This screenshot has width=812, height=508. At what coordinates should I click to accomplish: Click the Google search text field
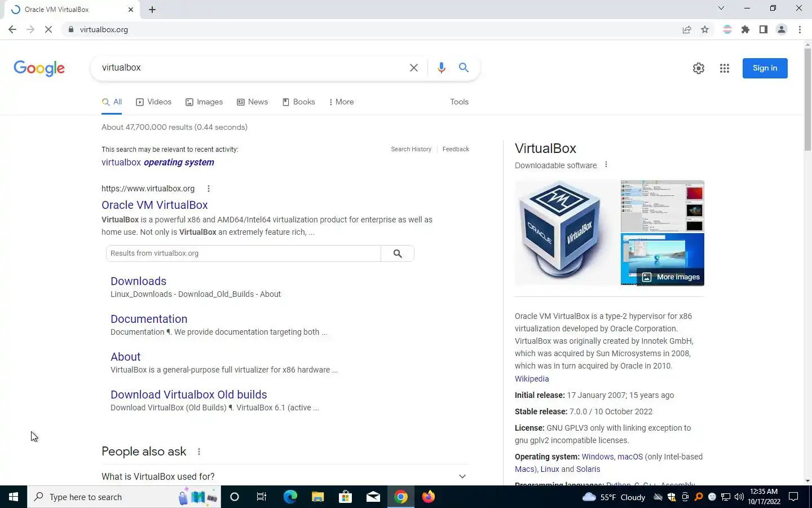253,68
